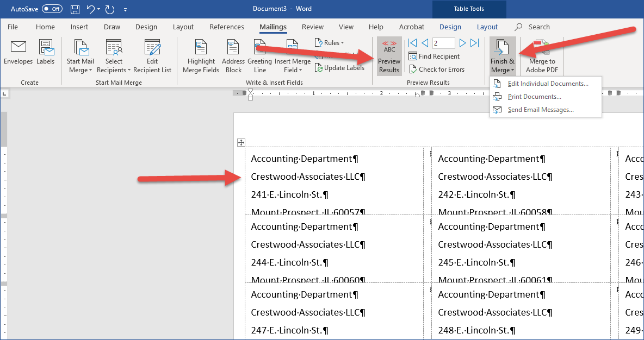Open Edit Recipient List
Screen dimensions: 644x340
(152, 56)
